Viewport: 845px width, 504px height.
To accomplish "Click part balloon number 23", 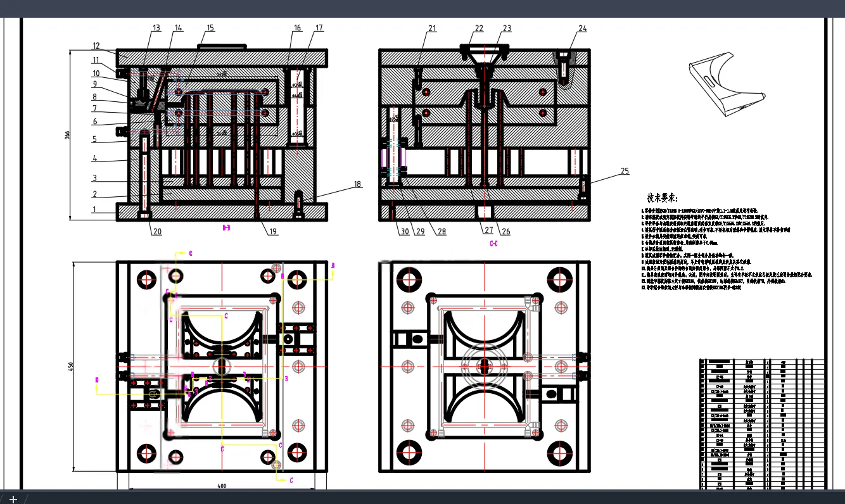I will point(507,28).
